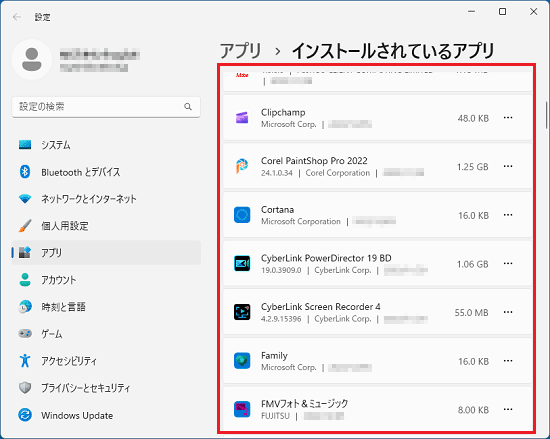This screenshot has height=439, width=550.
Task: Click the user profile avatar
Action: click(x=32, y=59)
